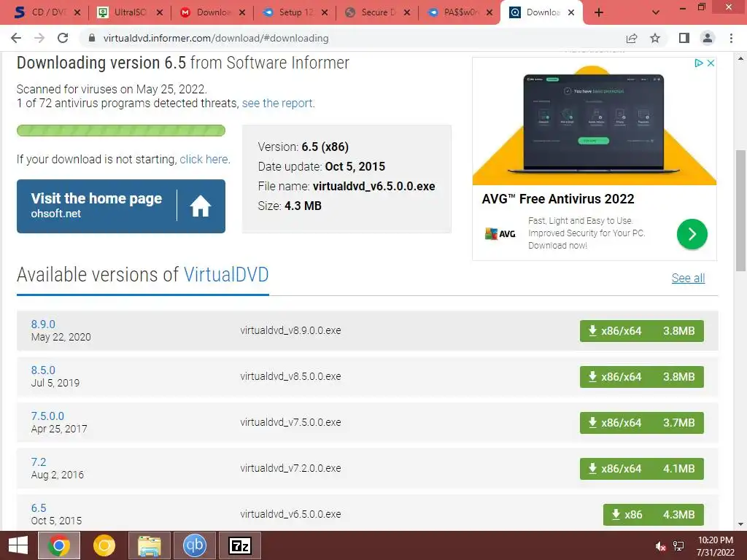Open a new tab with the plus icon
Screen dimensions: 747x560
pyautogui.click(x=599, y=12)
